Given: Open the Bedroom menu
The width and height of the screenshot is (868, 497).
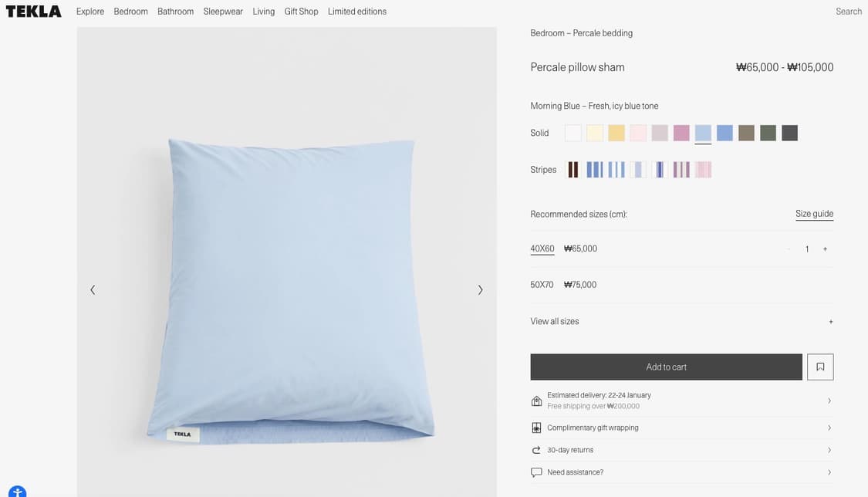Looking at the screenshot, I should tap(130, 12).
